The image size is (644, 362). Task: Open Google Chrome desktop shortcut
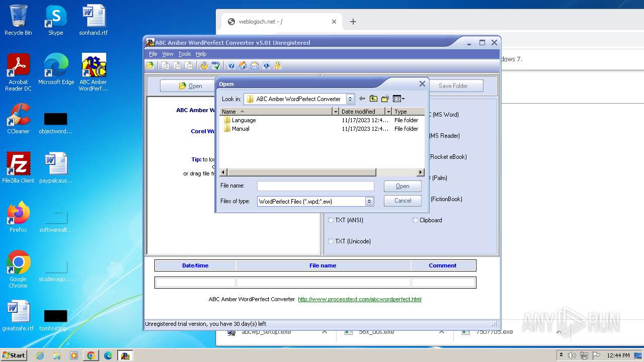tap(18, 269)
